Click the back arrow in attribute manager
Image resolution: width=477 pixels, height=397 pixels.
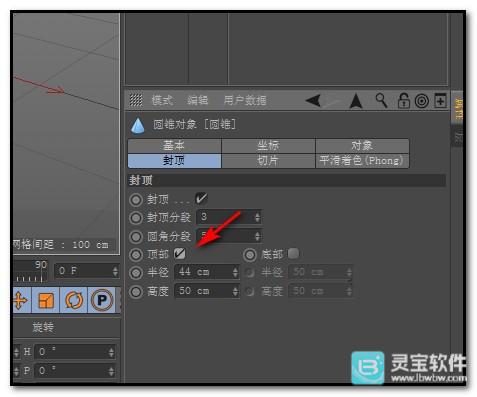313,100
